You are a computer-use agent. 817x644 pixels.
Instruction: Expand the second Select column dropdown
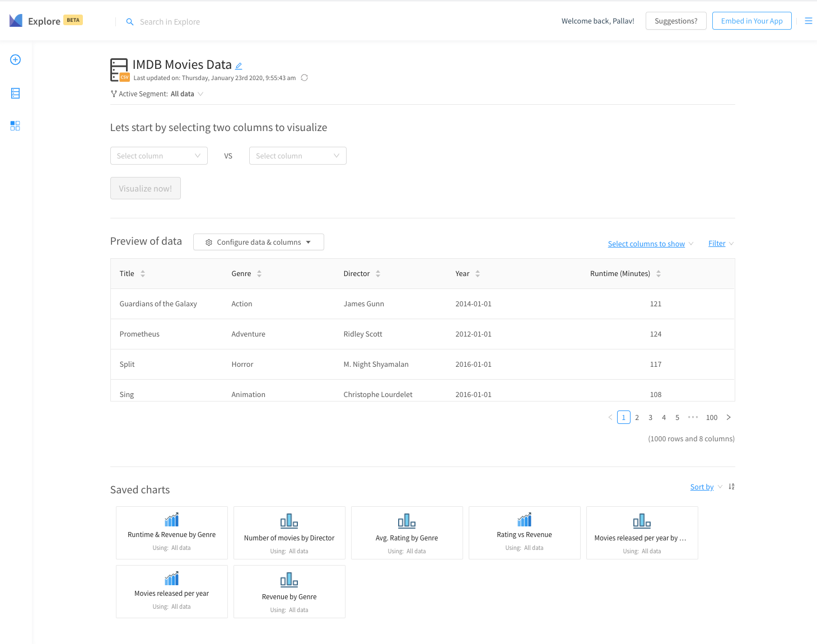(x=298, y=156)
